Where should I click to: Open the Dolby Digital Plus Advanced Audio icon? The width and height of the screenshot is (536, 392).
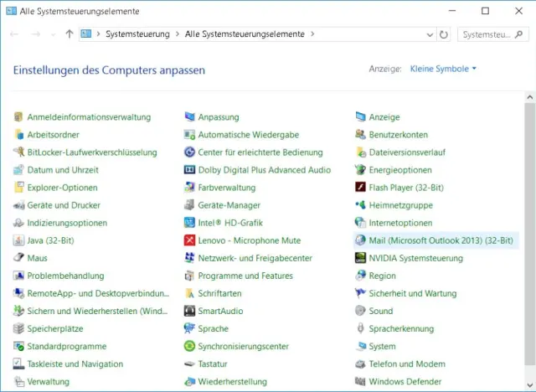click(190, 170)
